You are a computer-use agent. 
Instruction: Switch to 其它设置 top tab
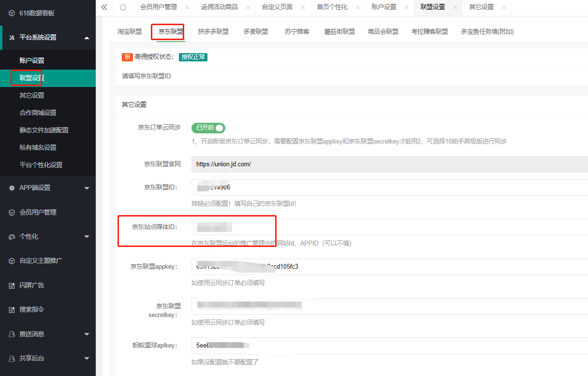click(x=481, y=7)
